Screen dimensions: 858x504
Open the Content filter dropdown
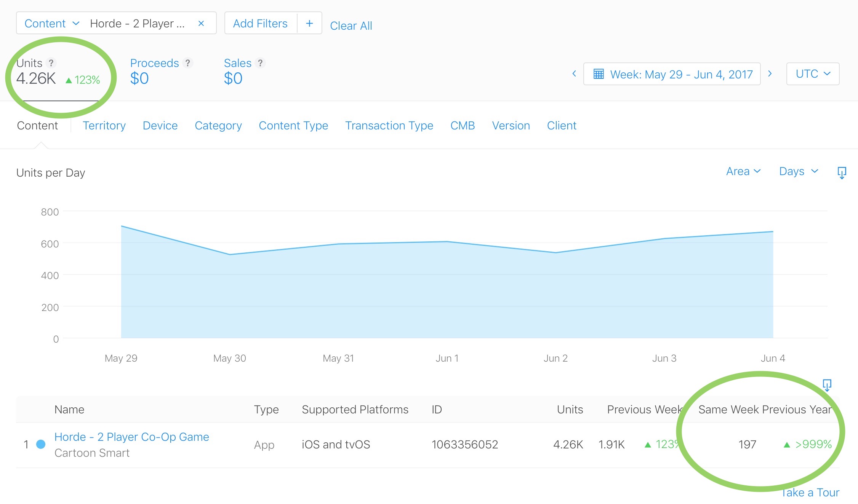pos(52,24)
